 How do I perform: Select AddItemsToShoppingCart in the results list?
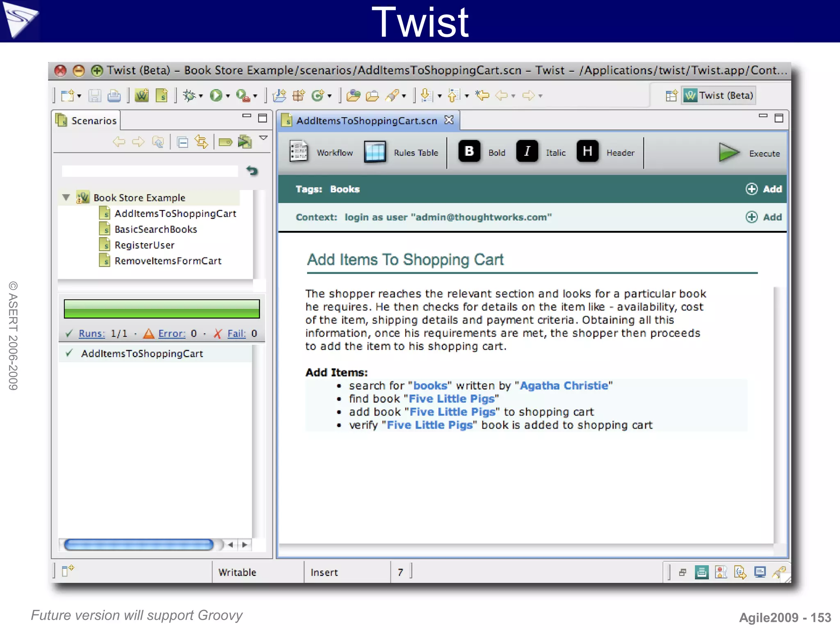pyautogui.click(x=156, y=354)
